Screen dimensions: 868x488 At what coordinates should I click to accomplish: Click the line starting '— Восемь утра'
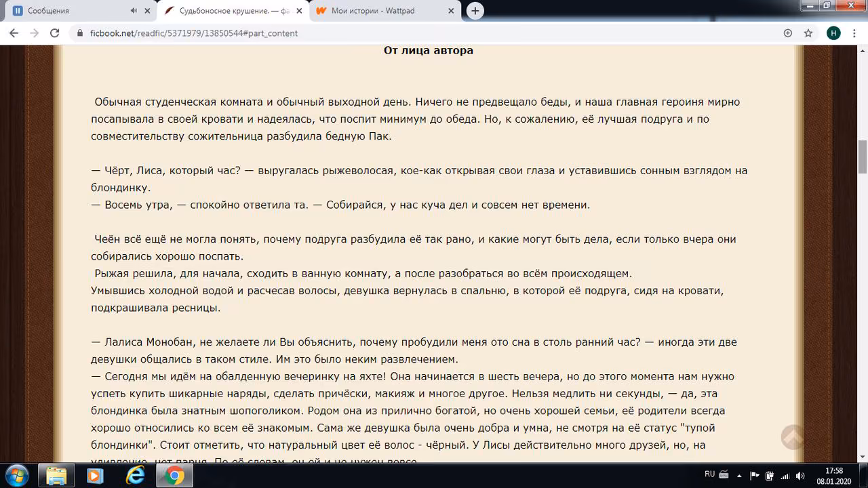click(x=340, y=205)
